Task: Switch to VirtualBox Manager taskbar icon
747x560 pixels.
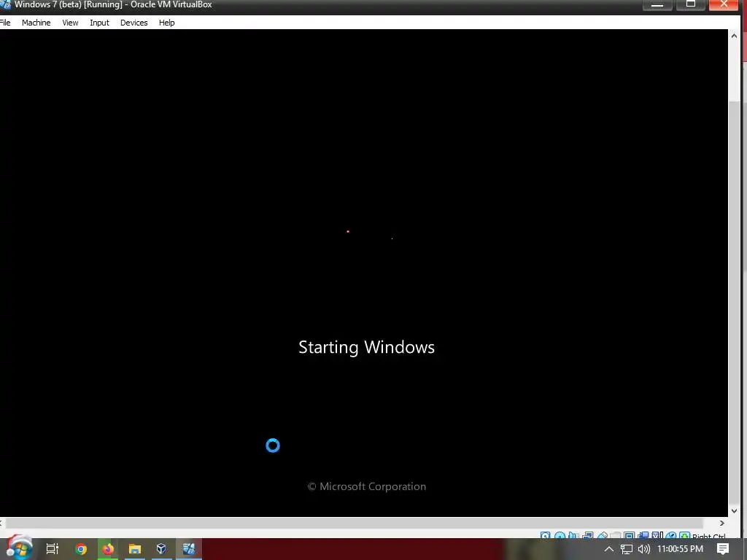Action: click(x=161, y=548)
